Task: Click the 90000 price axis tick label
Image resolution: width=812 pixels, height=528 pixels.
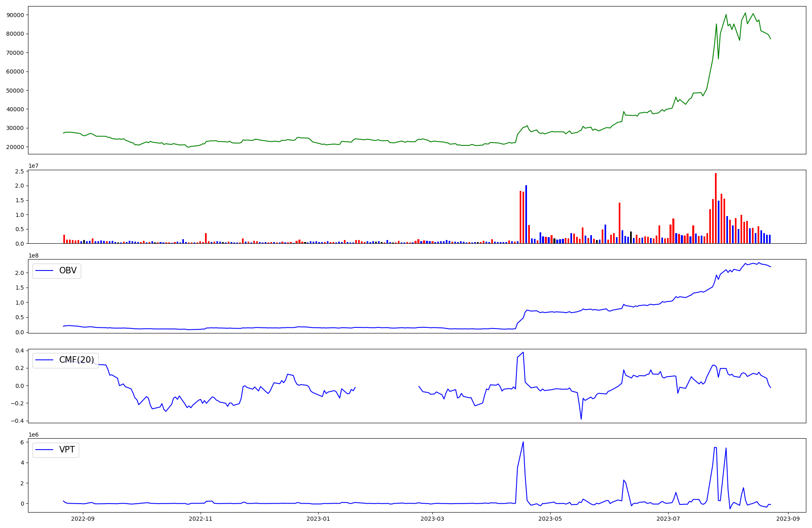Action: (15, 15)
